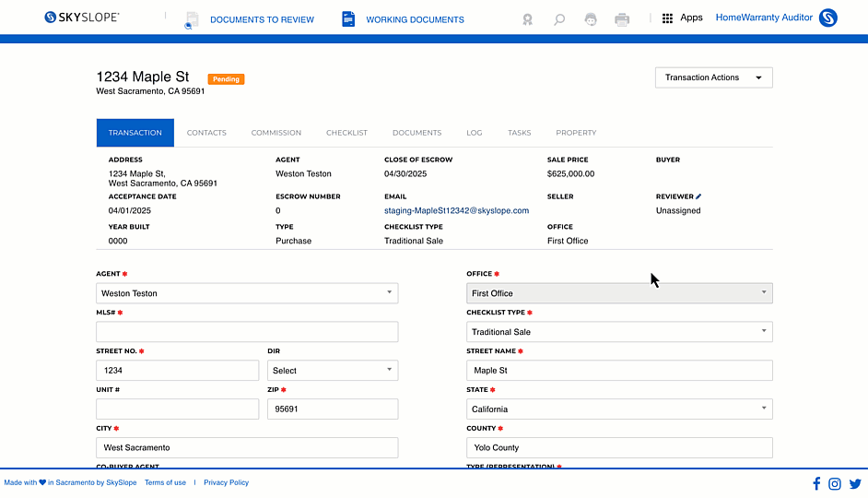
Task: Open the Documents to Review icon
Action: pyautogui.click(x=192, y=20)
